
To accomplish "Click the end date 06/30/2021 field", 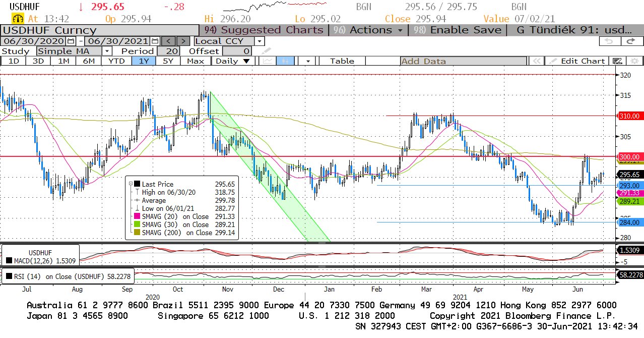I will click(118, 41).
